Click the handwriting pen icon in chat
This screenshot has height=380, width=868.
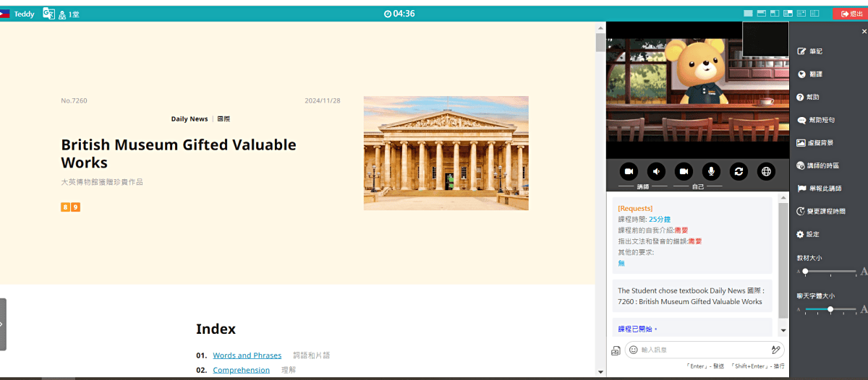tap(775, 350)
